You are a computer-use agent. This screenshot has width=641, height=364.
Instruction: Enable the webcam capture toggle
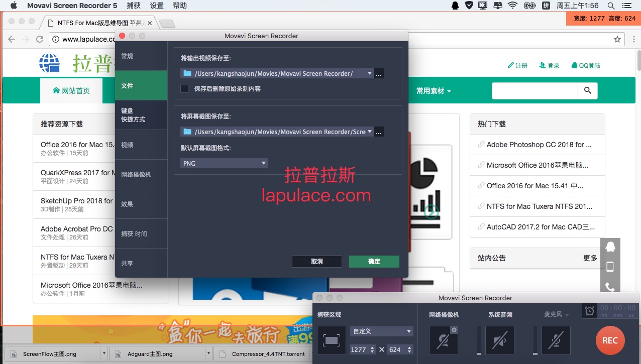(x=443, y=341)
